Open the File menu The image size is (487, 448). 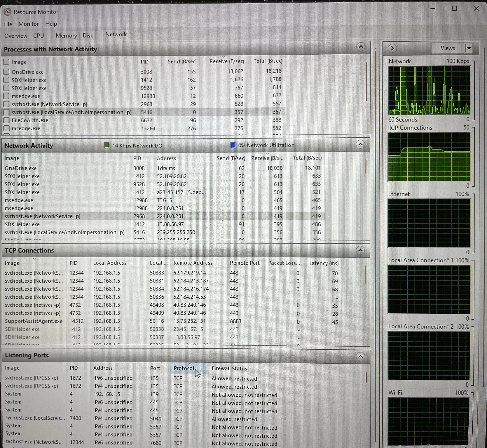tap(7, 24)
